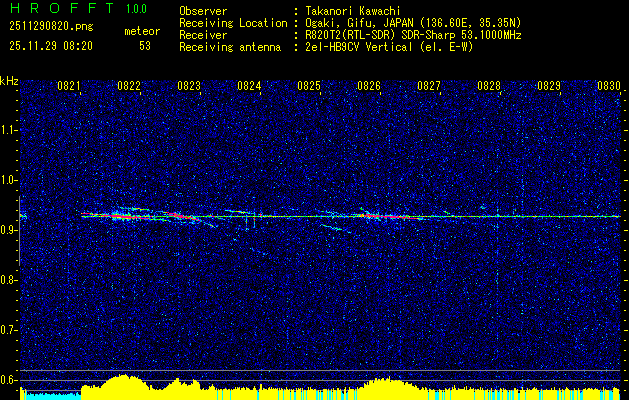Click the 1.0 kHz axis label

(x=8, y=180)
